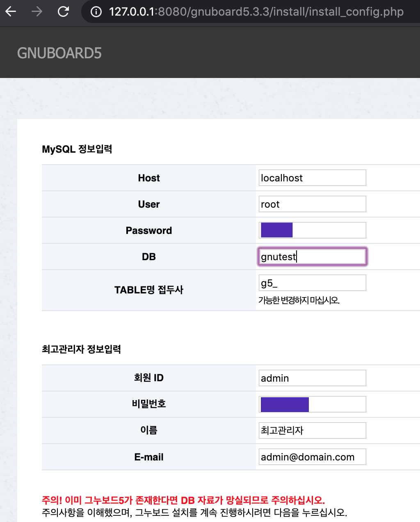The width and height of the screenshot is (420, 522).
Task: Click the 'TABLE명 접두사' label
Action: (x=149, y=290)
